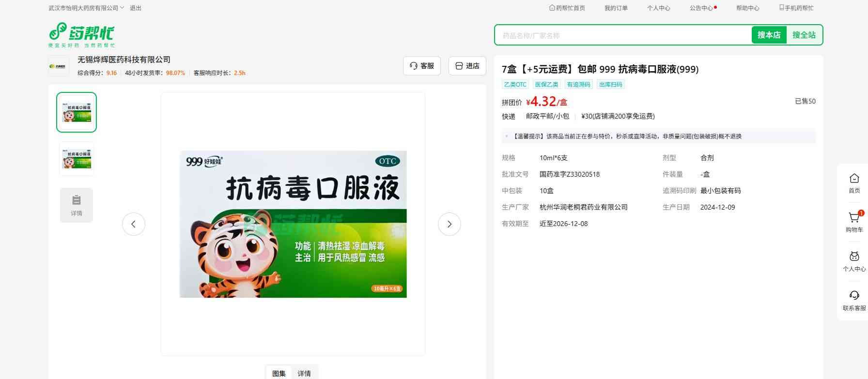The width and height of the screenshot is (868, 379).
Task: Enter the store with 进店 button
Action: [467, 66]
